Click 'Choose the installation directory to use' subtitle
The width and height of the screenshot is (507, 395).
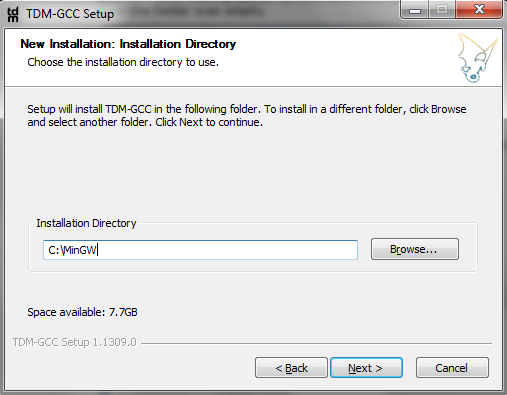click(x=123, y=62)
